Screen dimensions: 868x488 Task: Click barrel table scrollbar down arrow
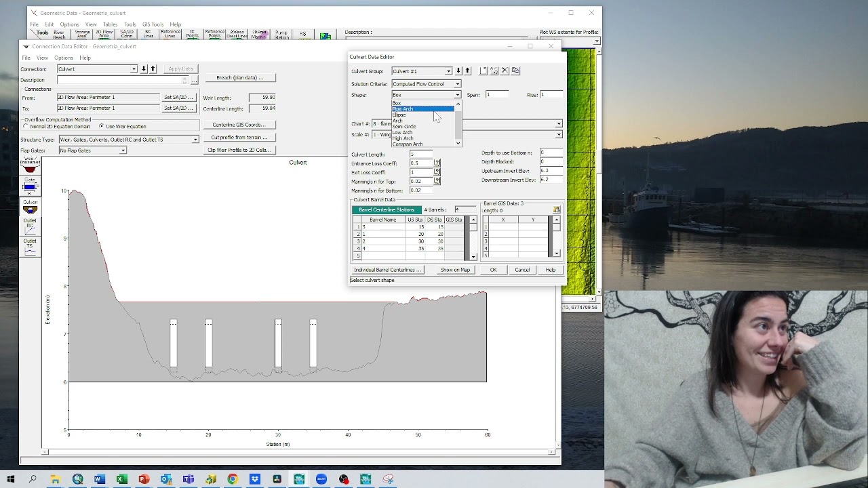click(473, 257)
